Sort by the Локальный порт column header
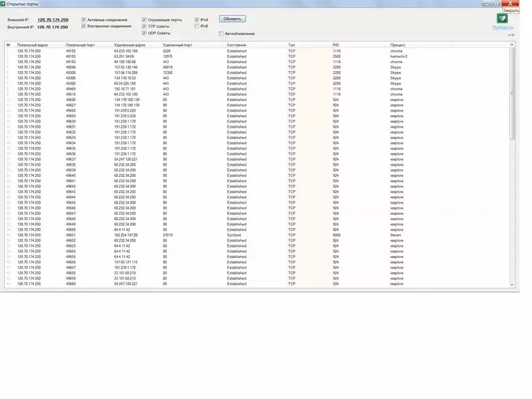The image size is (532, 399). 80,45
